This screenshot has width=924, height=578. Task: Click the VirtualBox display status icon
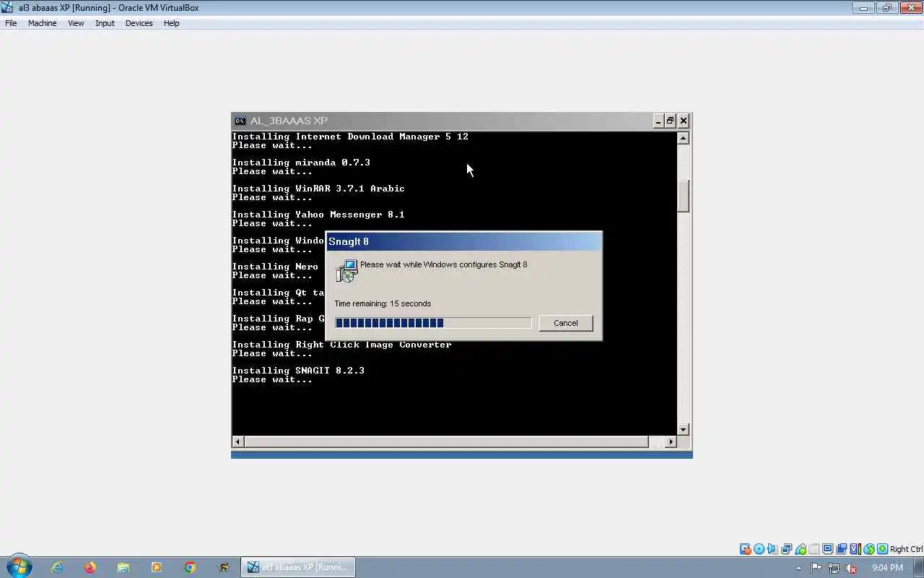click(x=827, y=549)
